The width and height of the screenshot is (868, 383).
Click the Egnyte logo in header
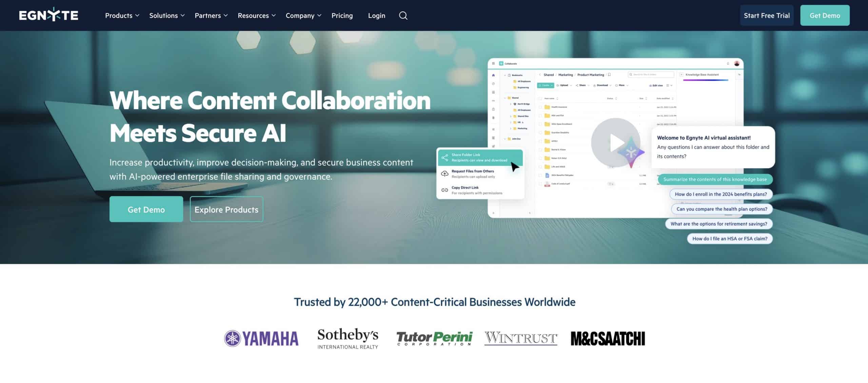(x=48, y=15)
